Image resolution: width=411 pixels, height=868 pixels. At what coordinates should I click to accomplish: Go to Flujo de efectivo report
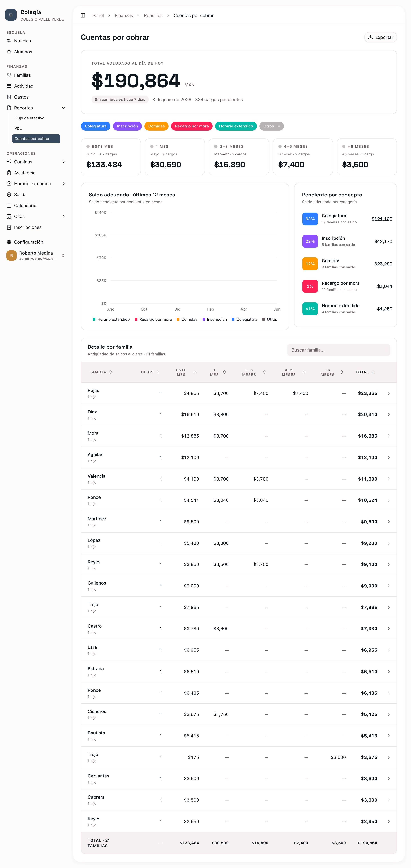[x=29, y=118]
